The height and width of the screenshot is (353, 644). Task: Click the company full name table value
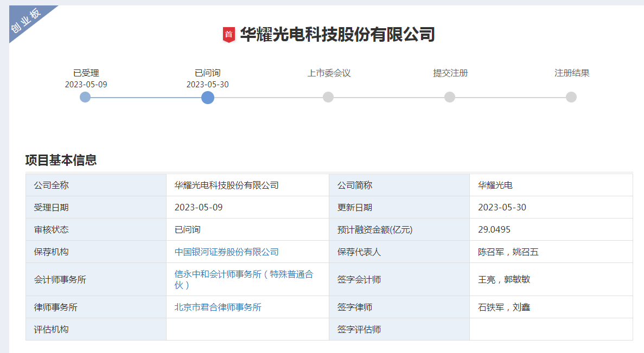[227, 185]
